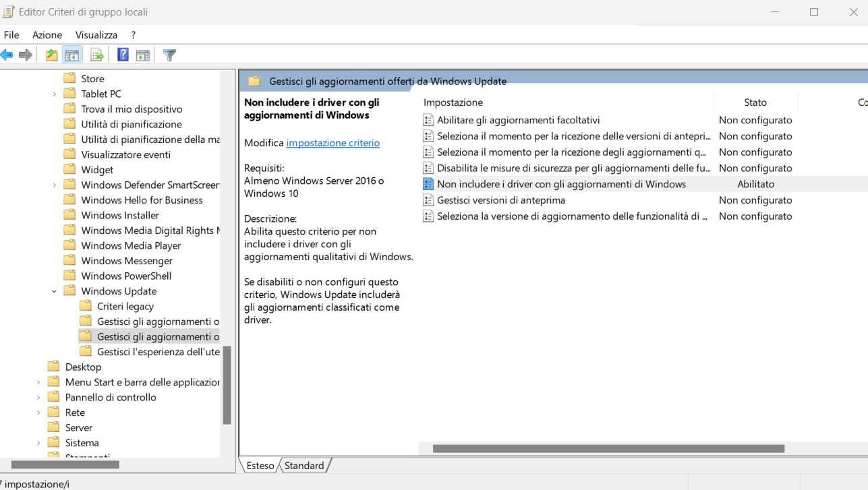
Task: Click the filter funnel icon
Action: pos(169,55)
